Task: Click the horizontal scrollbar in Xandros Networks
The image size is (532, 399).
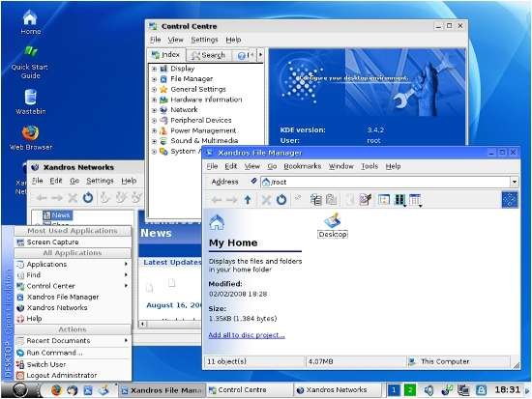Action: 170,324
